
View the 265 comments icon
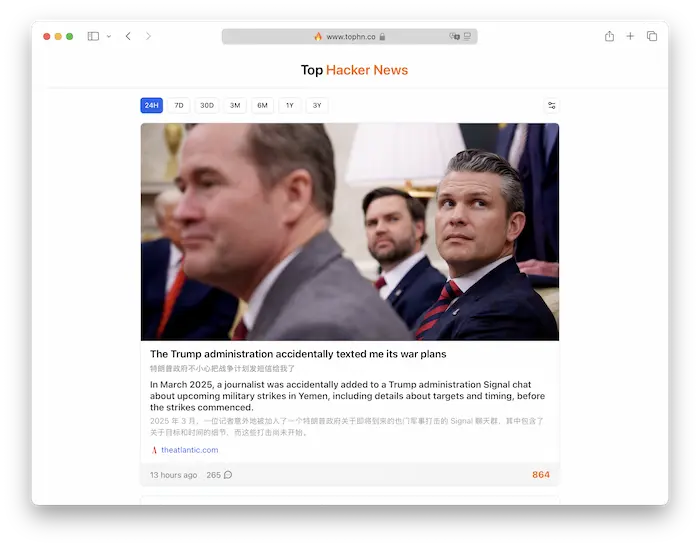tap(228, 475)
